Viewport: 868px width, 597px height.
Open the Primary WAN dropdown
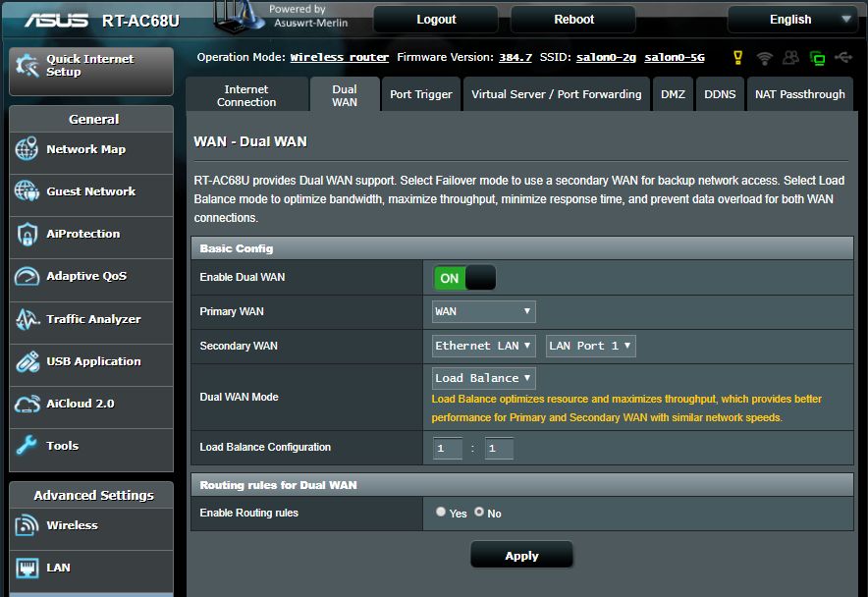(483, 311)
